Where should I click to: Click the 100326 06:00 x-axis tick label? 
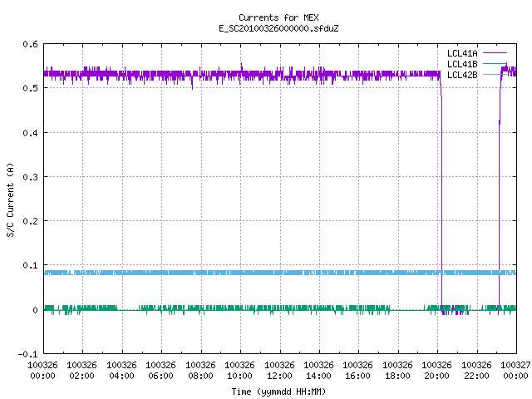point(160,371)
